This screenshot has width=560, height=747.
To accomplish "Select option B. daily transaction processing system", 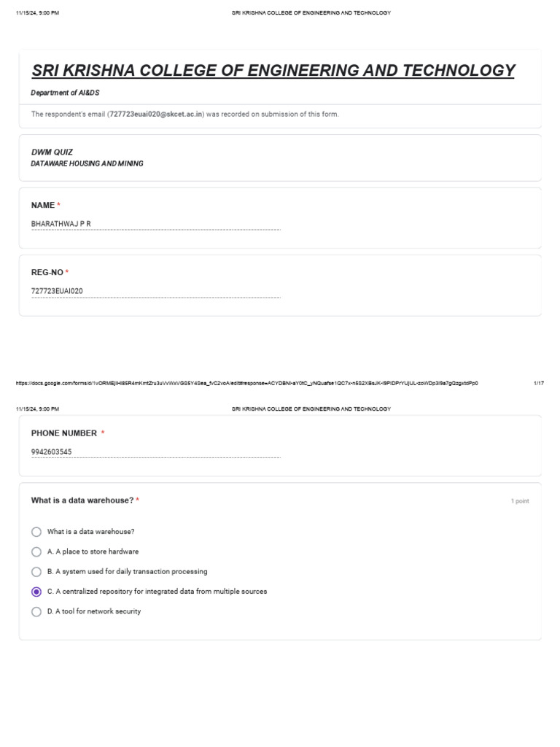I will [36, 572].
